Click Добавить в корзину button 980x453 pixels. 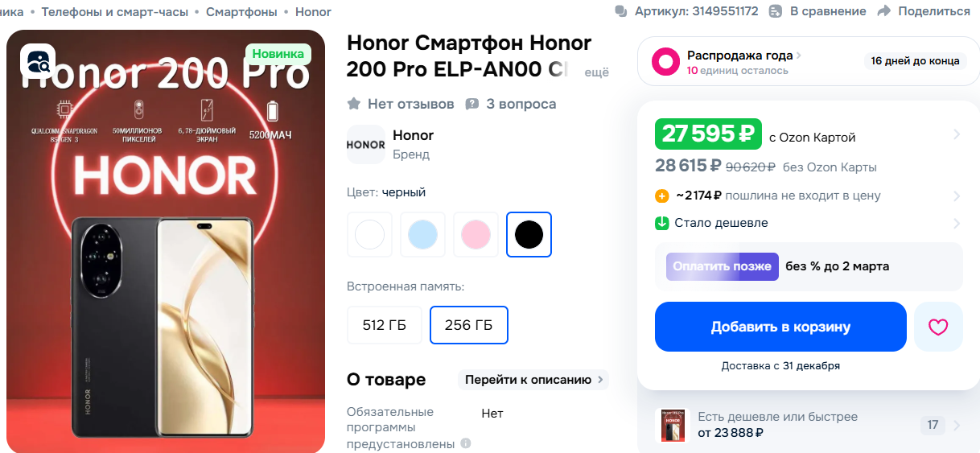coord(780,327)
